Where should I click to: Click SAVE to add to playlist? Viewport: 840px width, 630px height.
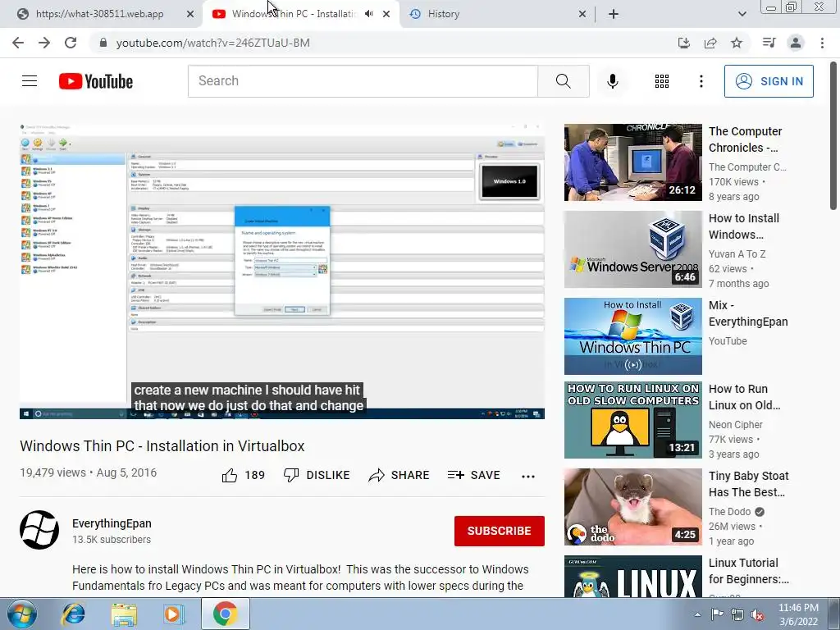[473, 475]
